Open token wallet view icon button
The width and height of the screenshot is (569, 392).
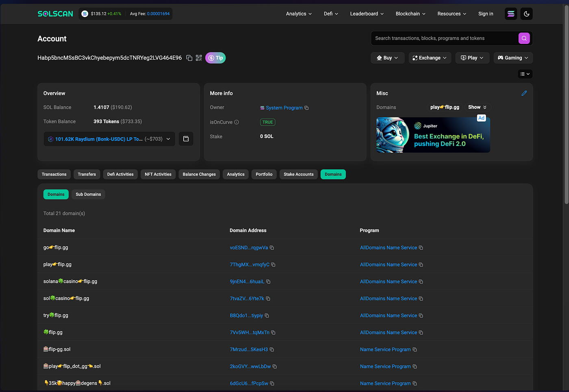[186, 139]
